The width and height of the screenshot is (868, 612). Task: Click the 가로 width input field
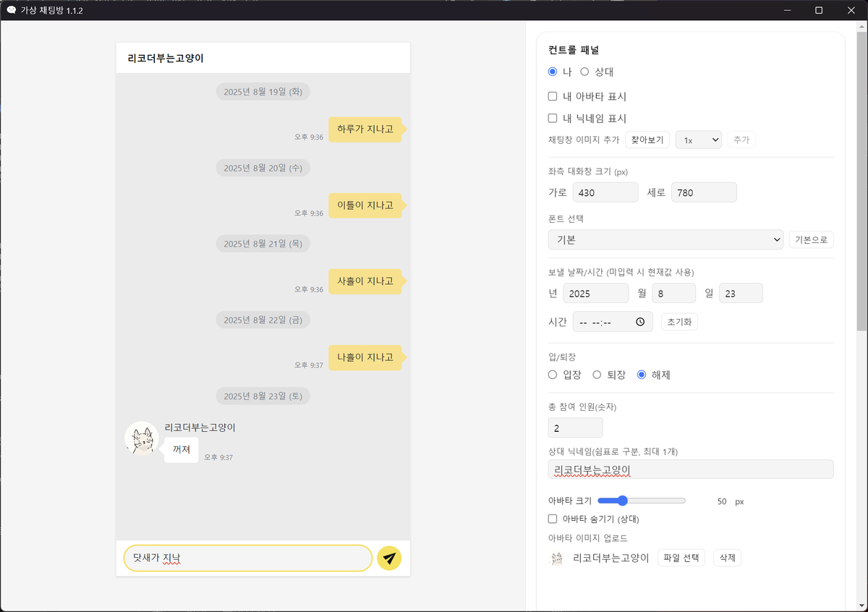point(605,192)
